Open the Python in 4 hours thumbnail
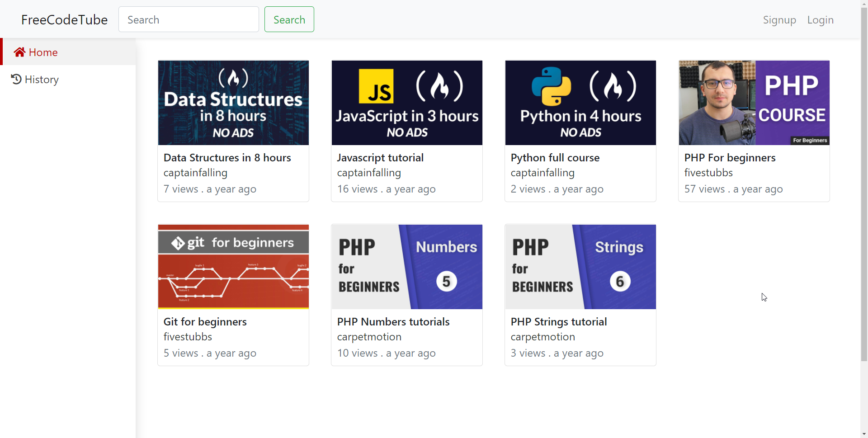The height and width of the screenshot is (438, 868). (x=580, y=103)
